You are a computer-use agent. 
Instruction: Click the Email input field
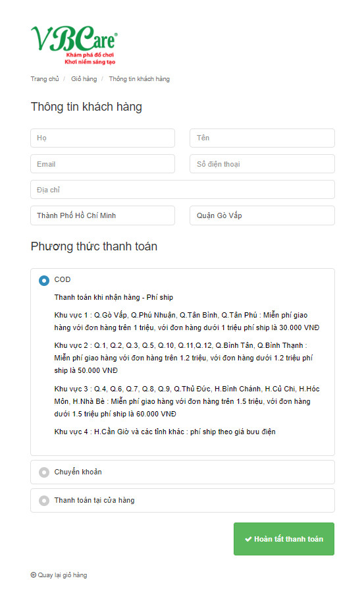tap(103, 164)
